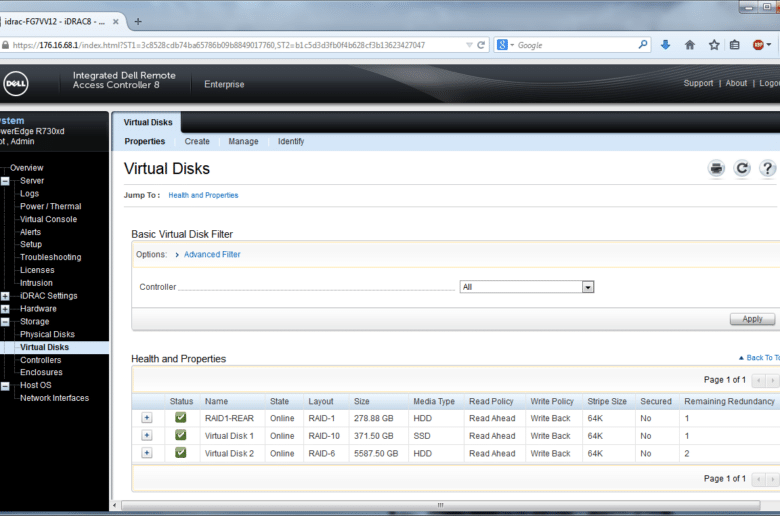
Task: Open Virtual Console tree item
Action: [x=48, y=219]
